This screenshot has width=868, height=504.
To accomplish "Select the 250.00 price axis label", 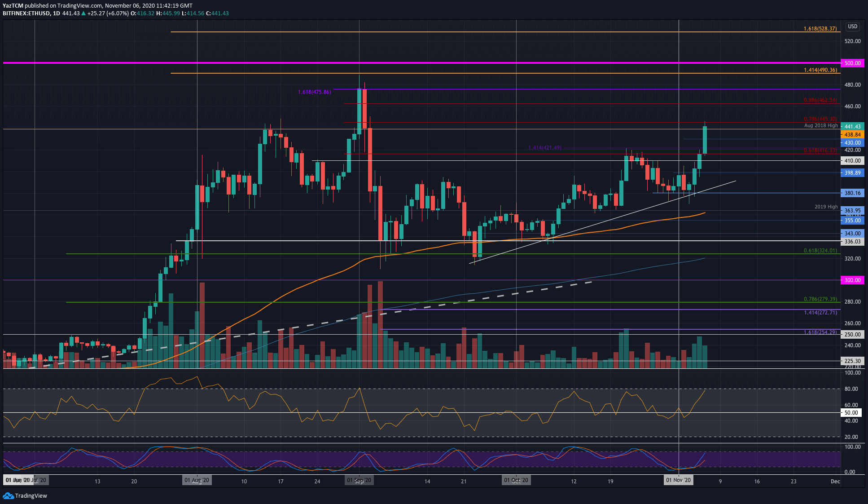I will click(x=852, y=335).
